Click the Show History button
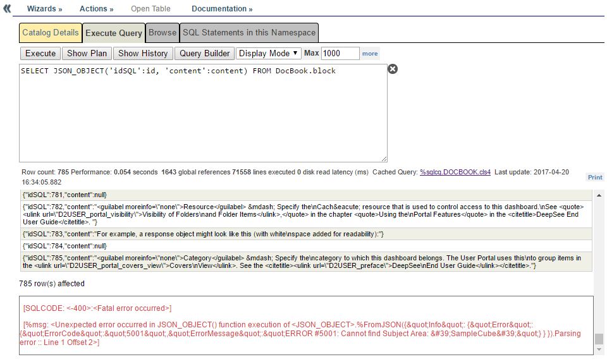This screenshot has height=364, width=607. click(143, 53)
